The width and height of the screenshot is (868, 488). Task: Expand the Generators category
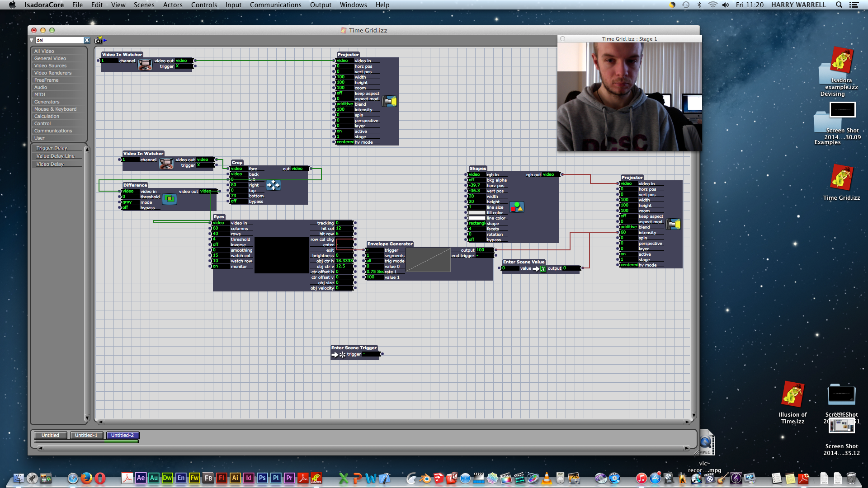pyautogui.click(x=47, y=101)
